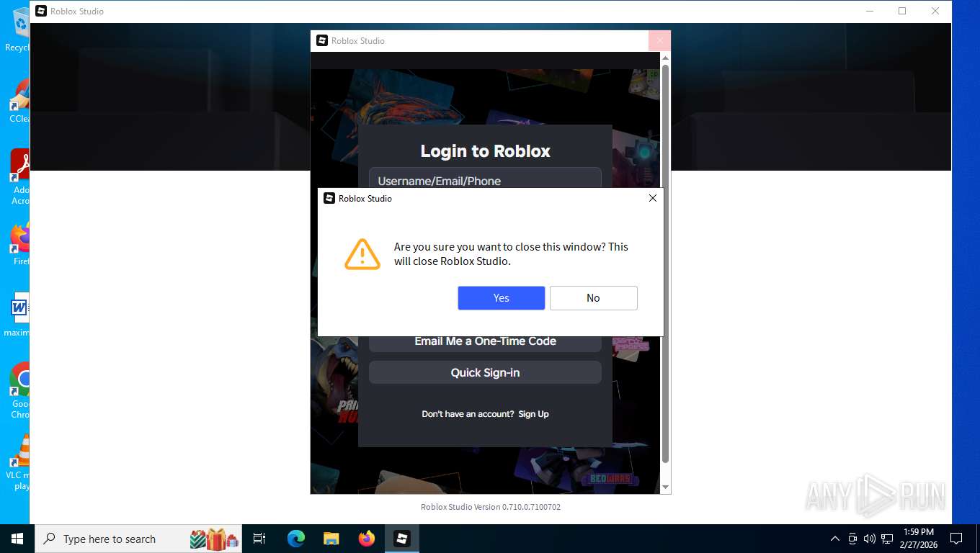The height and width of the screenshot is (553, 980).
Task: Close the main Roblox Studio window
Action: pos(935,11)
